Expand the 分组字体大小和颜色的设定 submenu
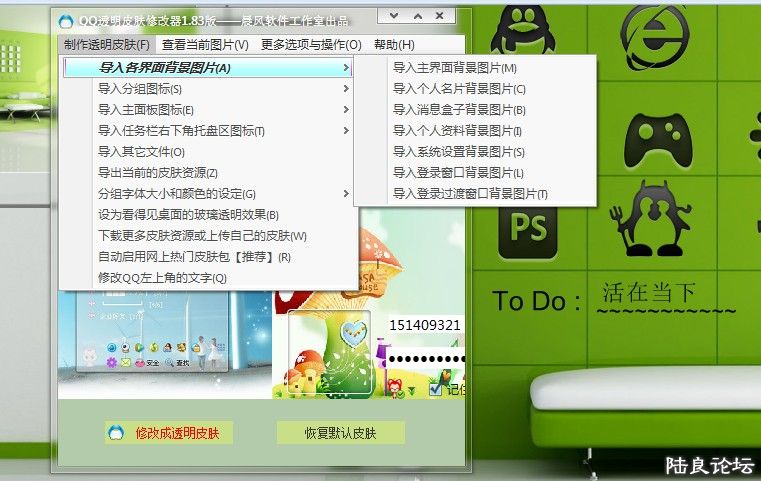Viewport: 761px width, 481px height. 346,193
